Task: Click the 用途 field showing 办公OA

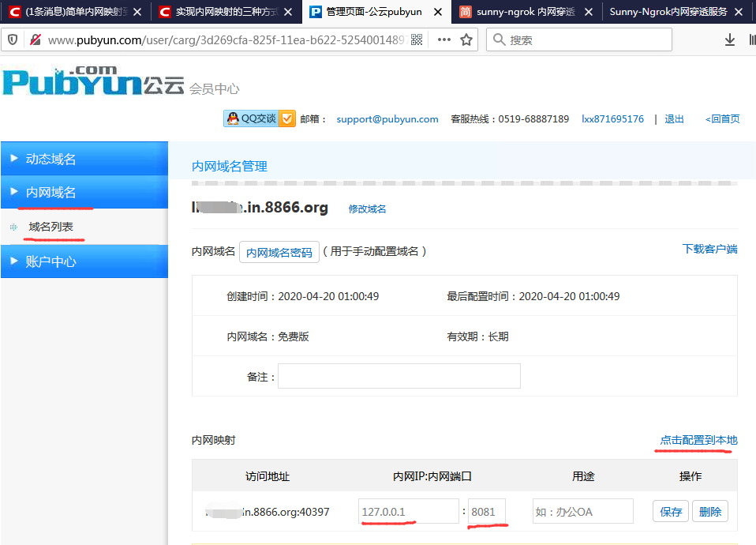Action: tap(582, 511)
